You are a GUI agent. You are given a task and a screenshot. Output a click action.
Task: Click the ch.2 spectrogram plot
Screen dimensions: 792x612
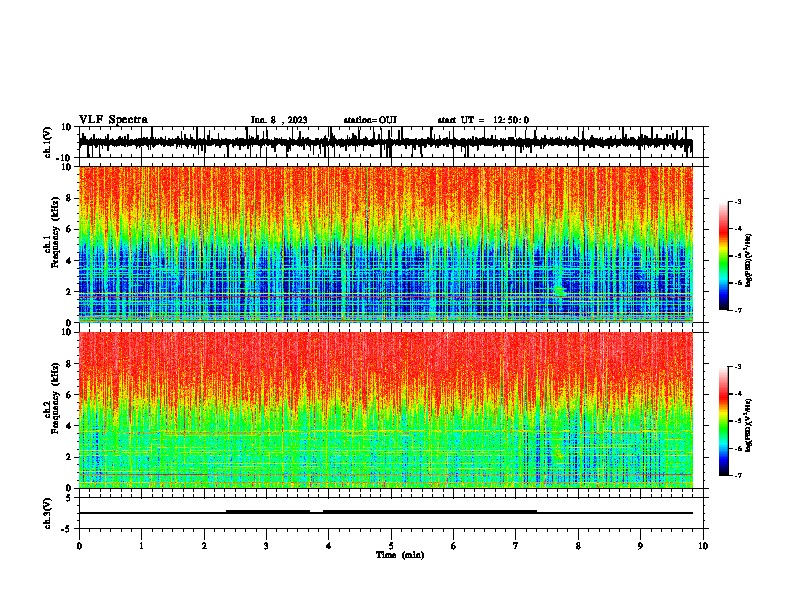tap(386, 410)
